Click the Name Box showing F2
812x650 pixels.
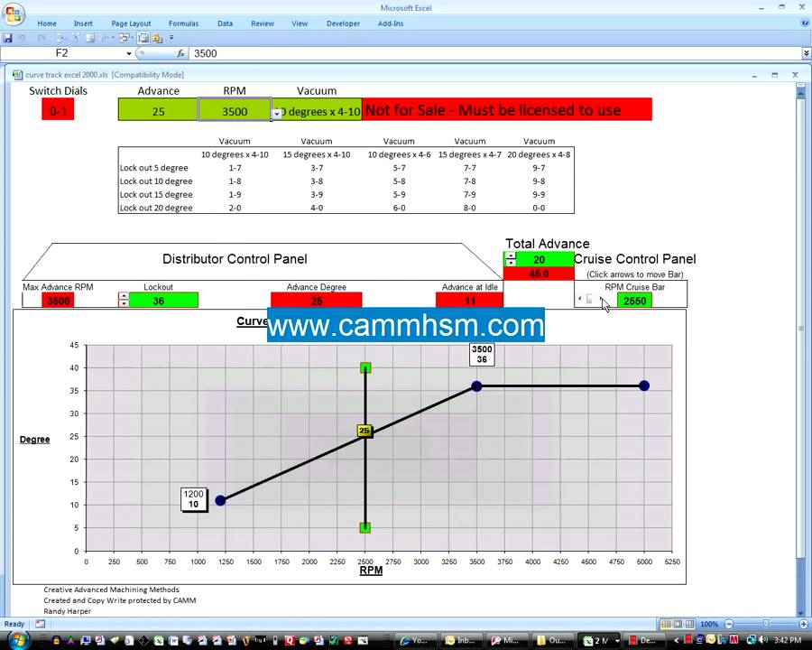(62, 53)
